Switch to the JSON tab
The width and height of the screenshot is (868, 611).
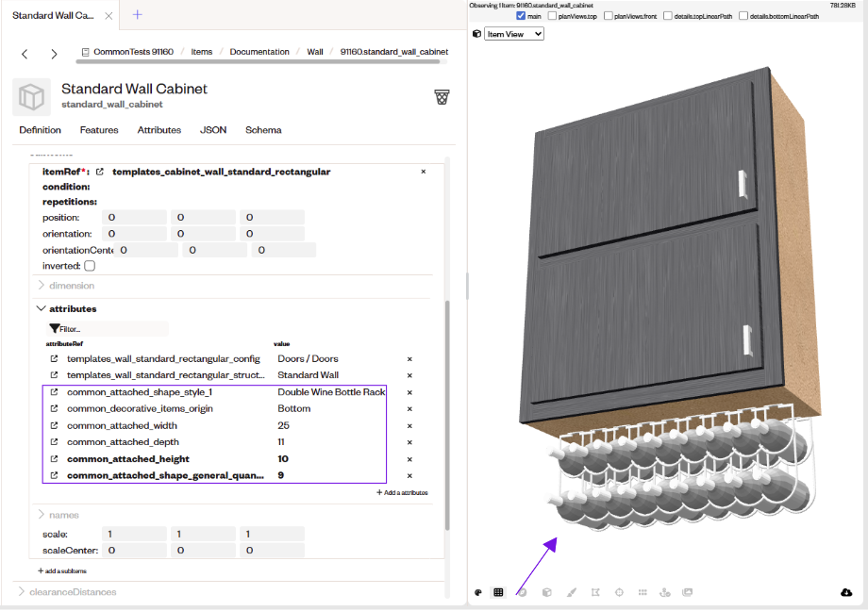point(213,130)
